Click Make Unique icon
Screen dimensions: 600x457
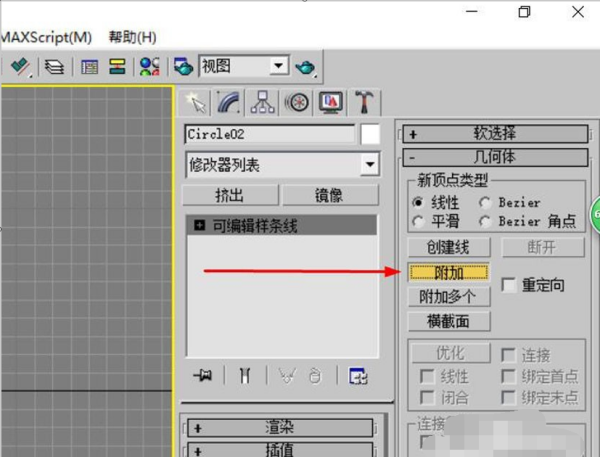click(x=287, y=376)
